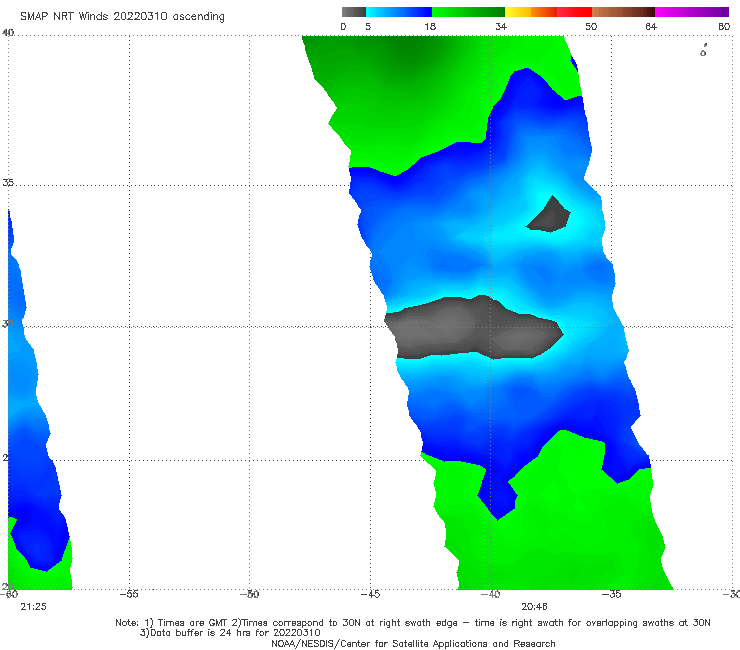
Task: Click the longitude label '-40'
Action: [x=490, y=594]
